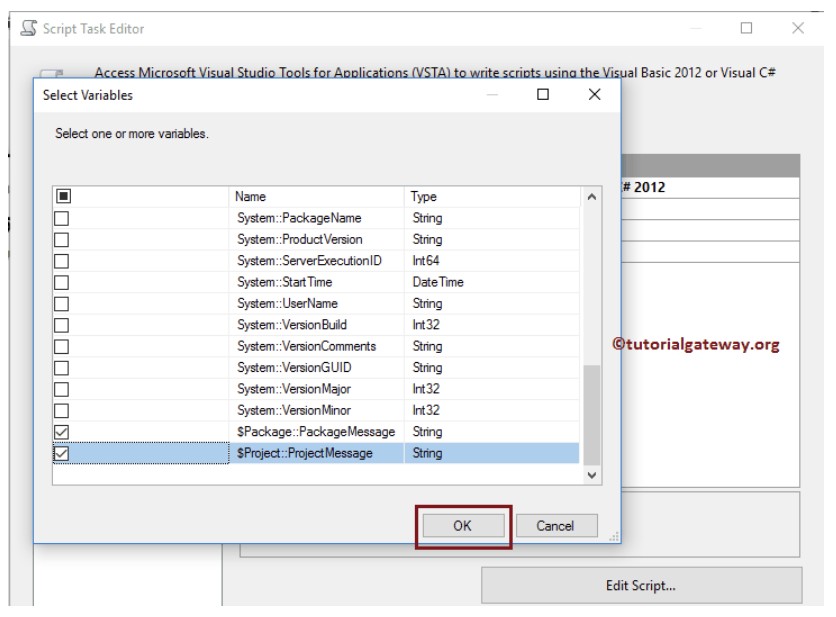The height and width of the screenshot is (617, 836).
Task: Select the System::VersionGUID name cell
Action: click(316, 367)
